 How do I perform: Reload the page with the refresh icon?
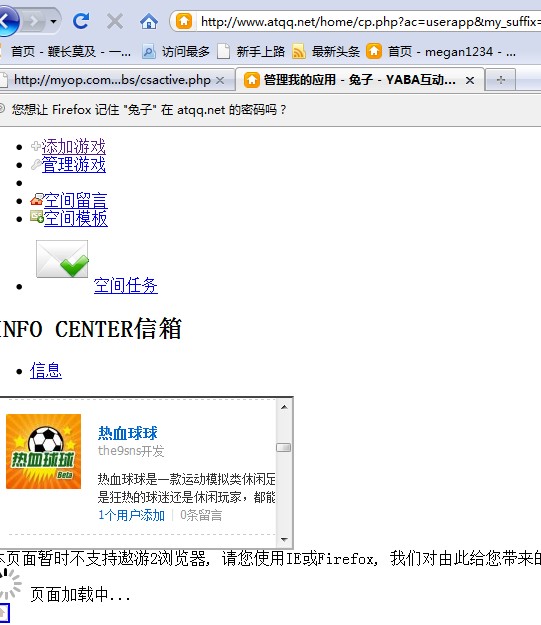click(81, 21)
